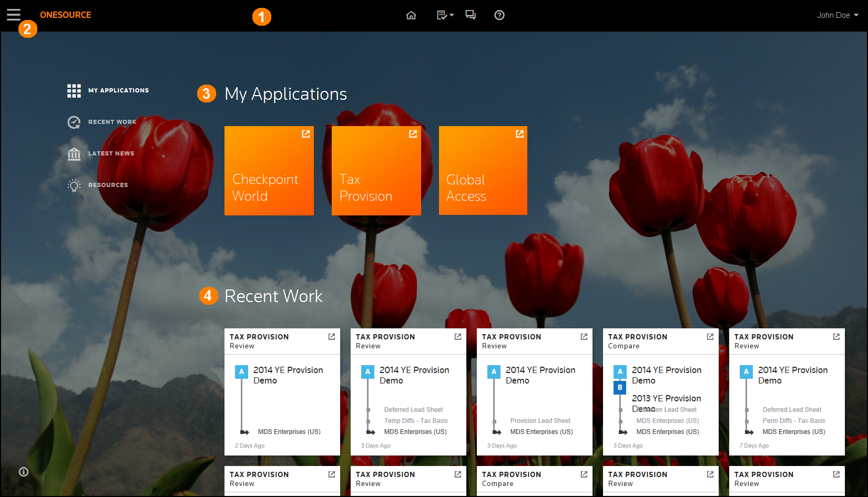Image resolution: width=868 pixels, height=497 pixels.
Task: Open the chat messages icon
Action: coord(471,15)
